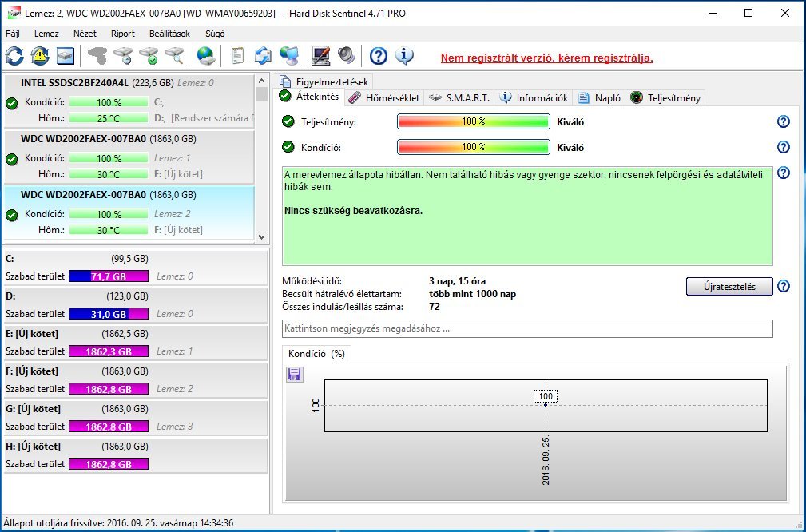Switch to the Hőmérséklet tab
The width and height of the screenshot is (806, 532).
(x=384, y=97)
